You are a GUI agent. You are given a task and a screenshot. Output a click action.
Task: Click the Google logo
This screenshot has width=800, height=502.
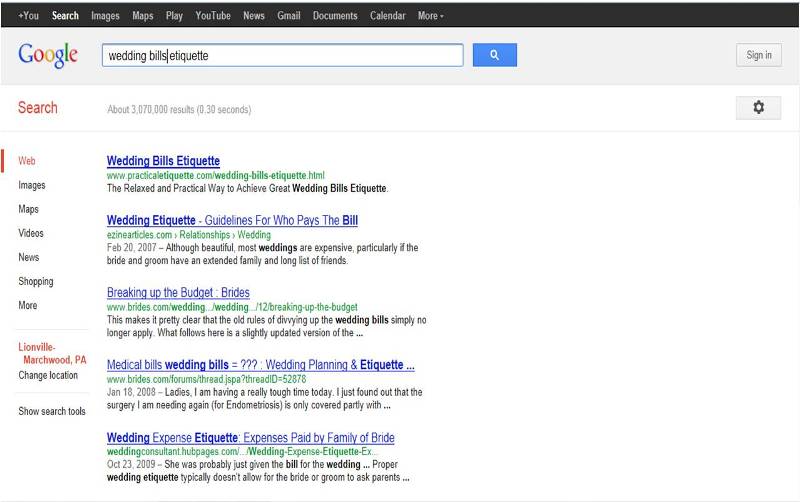[x=48, y=56]
